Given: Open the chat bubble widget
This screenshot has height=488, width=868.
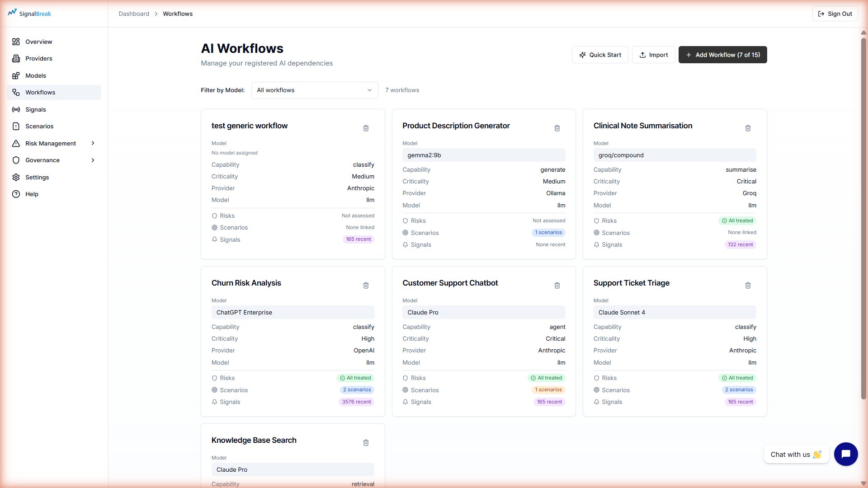Looking at the screenshot, I should click(845, 454).
